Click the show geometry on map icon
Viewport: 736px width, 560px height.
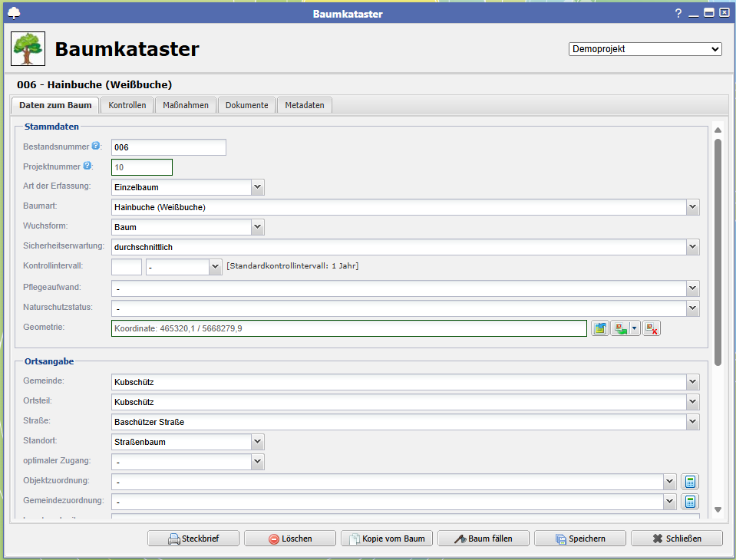click(x=600, y=328)
